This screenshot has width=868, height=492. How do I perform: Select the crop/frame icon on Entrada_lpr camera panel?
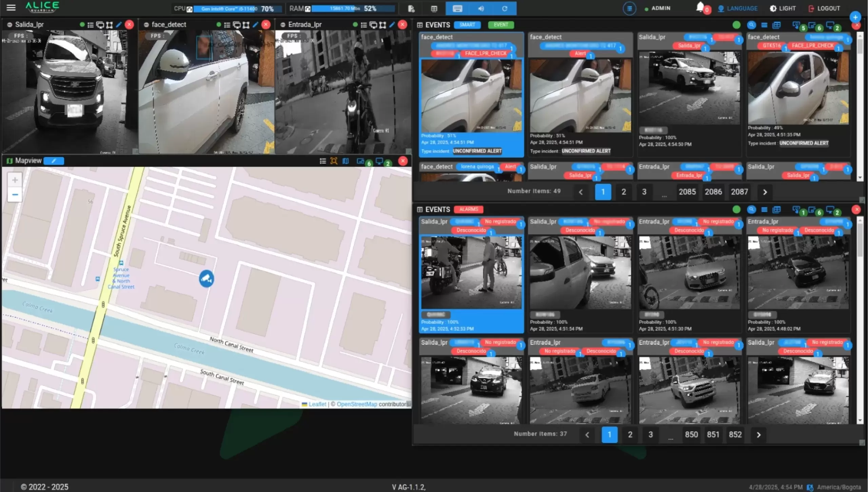click(x=382, y=24)
